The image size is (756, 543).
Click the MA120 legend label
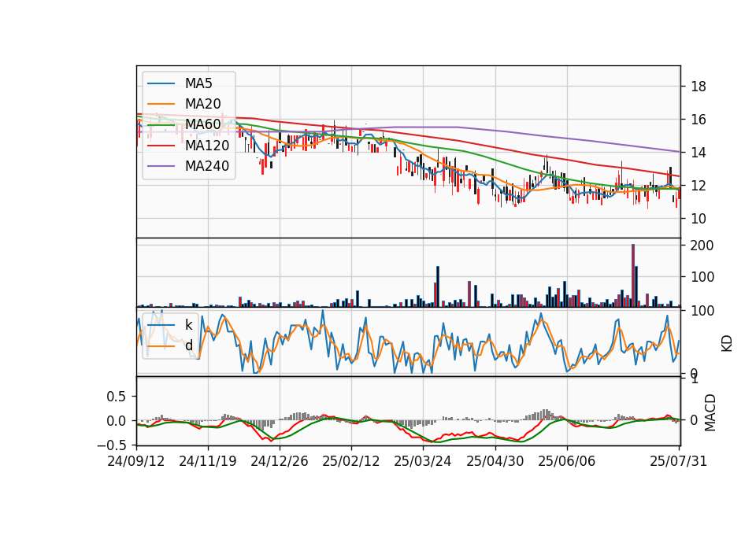[x=207, y=146]
